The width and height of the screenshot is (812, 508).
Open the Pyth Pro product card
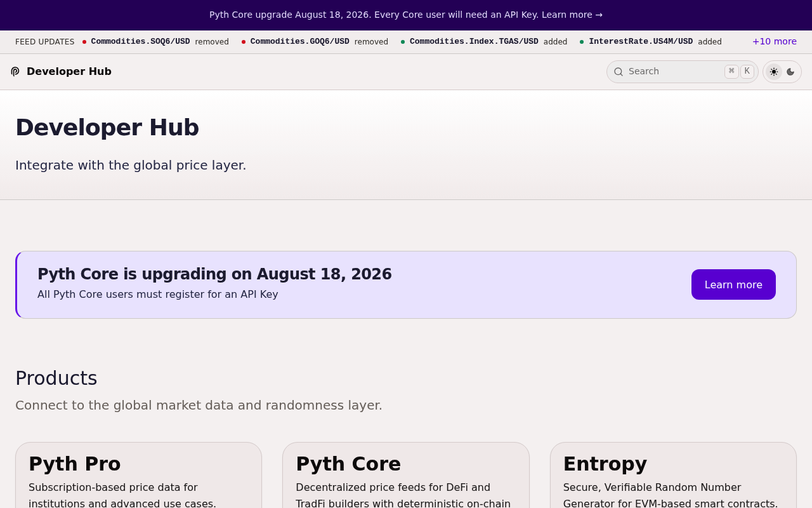pos(138,475)
